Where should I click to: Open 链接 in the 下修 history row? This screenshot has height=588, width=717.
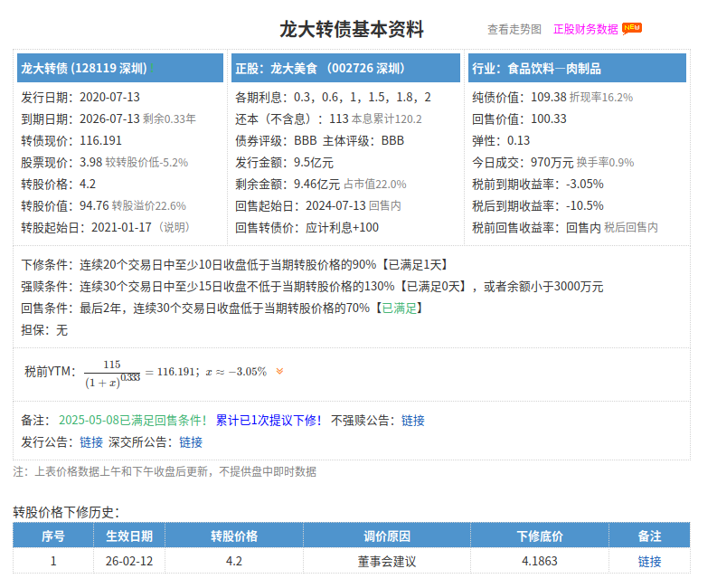(x=649, y=561)
